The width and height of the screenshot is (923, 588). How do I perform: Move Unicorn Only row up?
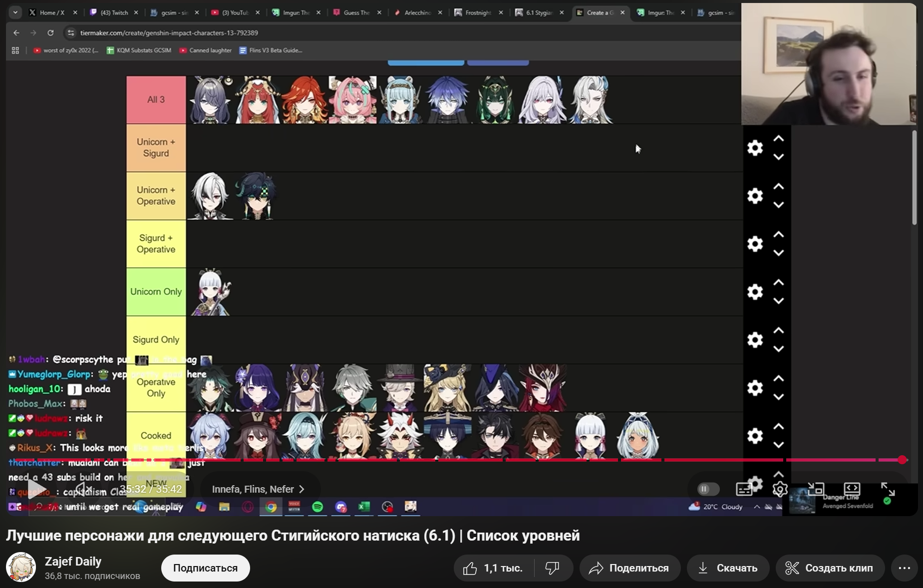click(x=778, y=283)
